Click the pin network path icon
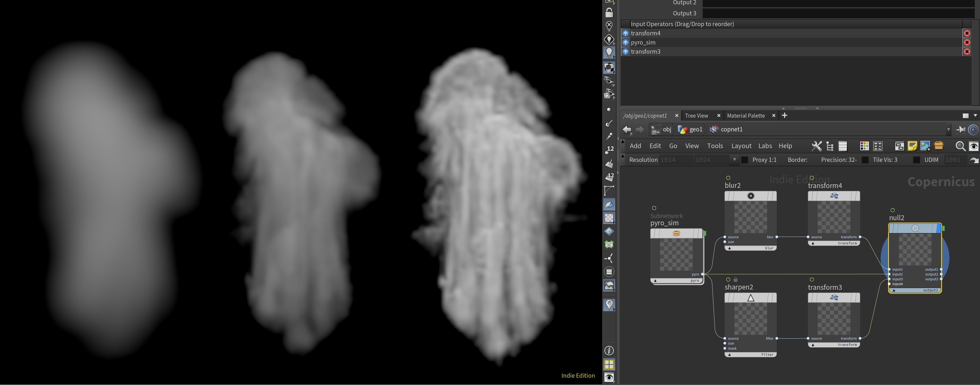The width and height of the screenshot is (980, 385). click(960, 130)
